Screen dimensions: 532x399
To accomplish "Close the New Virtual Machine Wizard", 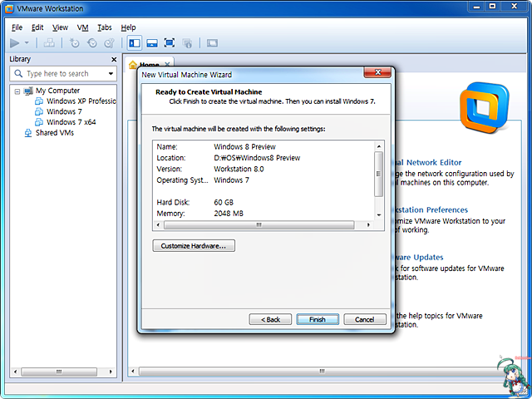I will point(377,72).
